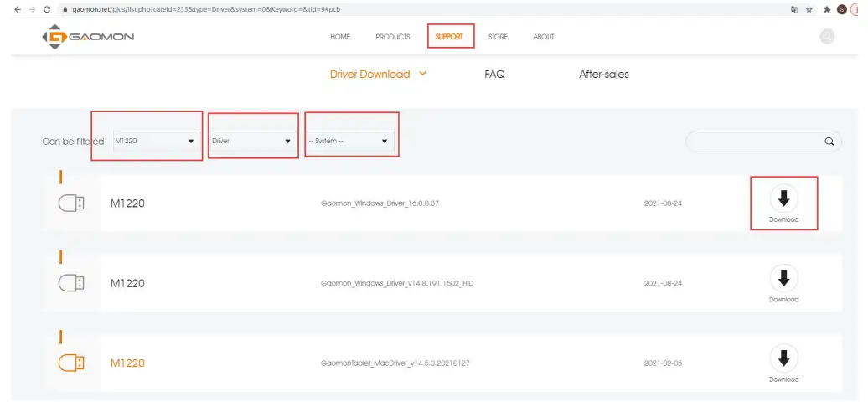Image resolution: width=868 pixels, height=407 pixels.
Task: Switch to the FAQ tab
Action: pyautogui.click(x=494, y=74)
